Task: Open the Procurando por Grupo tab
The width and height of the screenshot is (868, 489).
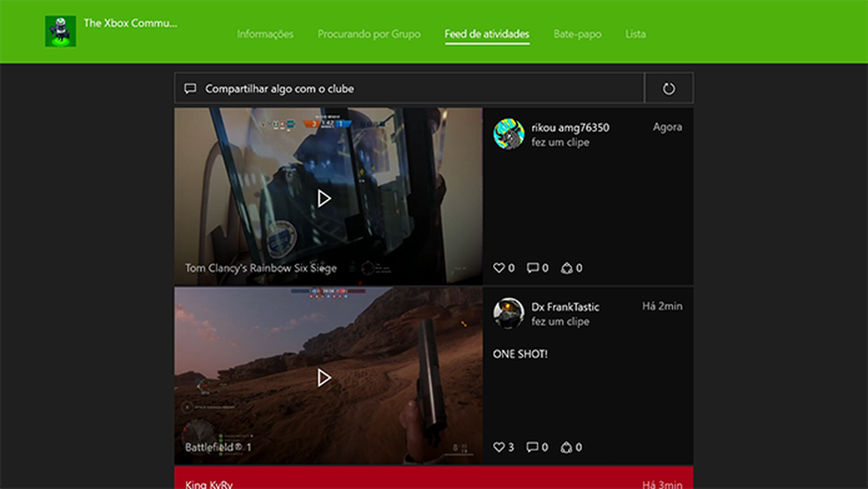Action: (x=370, y=34)
